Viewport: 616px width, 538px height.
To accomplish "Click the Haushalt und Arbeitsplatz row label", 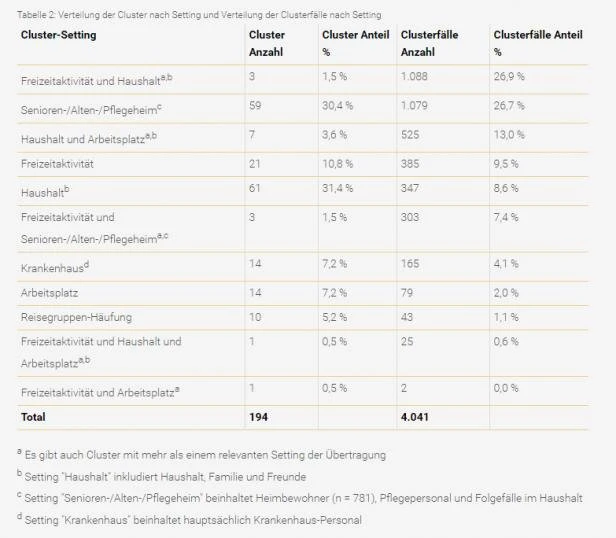I will pyautogui.click(x=89, y=138).
